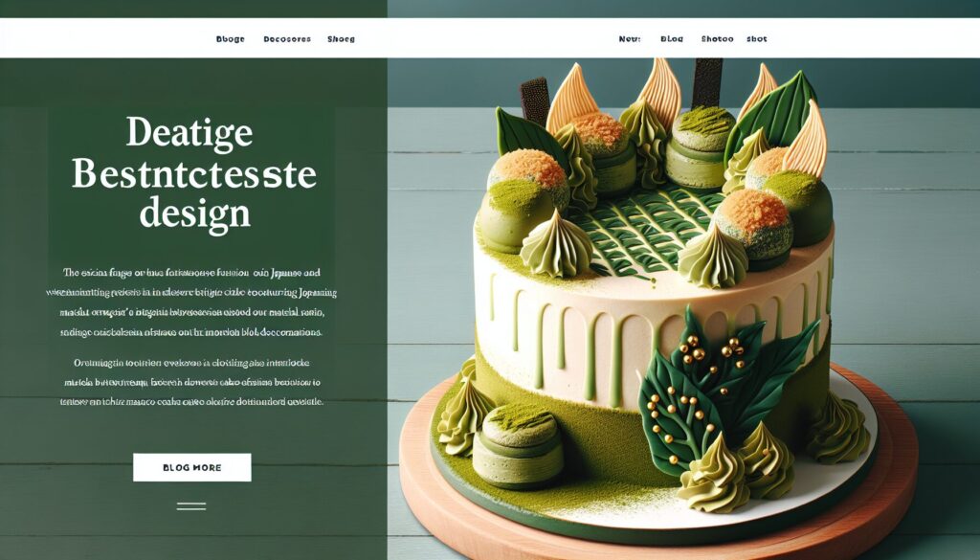Select the Shotoo navigation item
Image resolution: width=980 pixels, height=560 pixels.
(717, 38)
